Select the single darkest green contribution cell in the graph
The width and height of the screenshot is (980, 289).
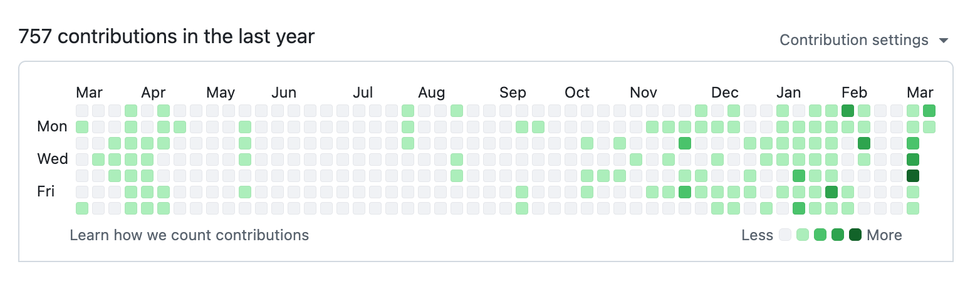tap(913, 176)
